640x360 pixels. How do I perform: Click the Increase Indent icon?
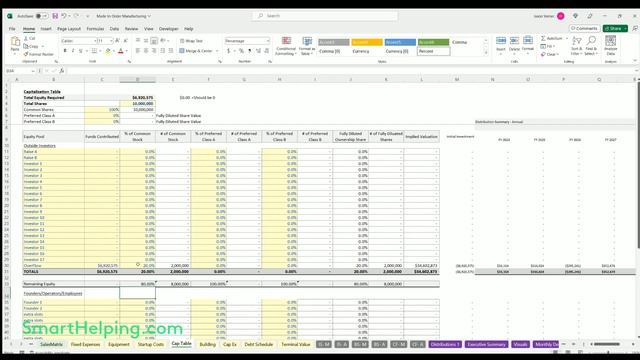171,51
